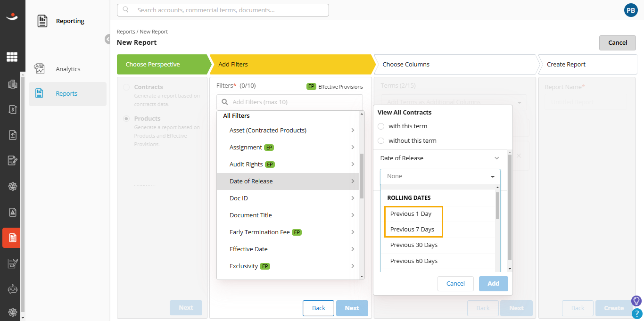
Task: Open the highlighted red reporting icon
Action: pos(12,238)
